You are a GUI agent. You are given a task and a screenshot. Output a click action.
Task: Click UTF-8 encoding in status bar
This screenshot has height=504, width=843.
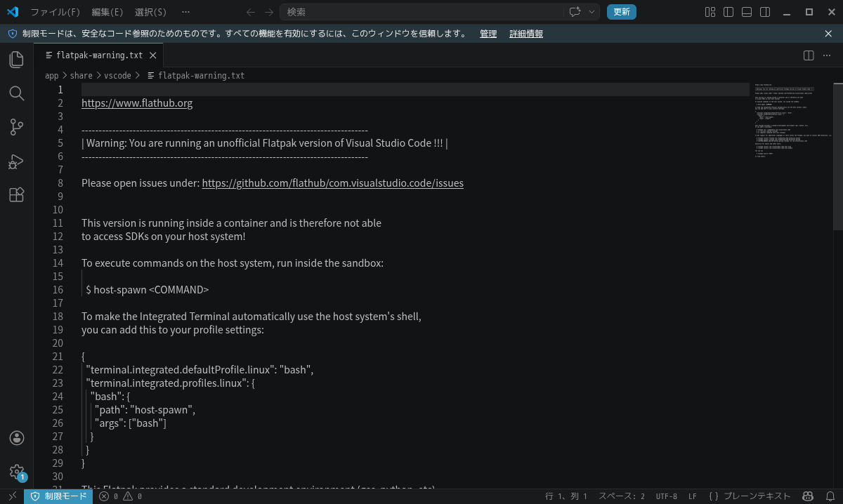667,496
